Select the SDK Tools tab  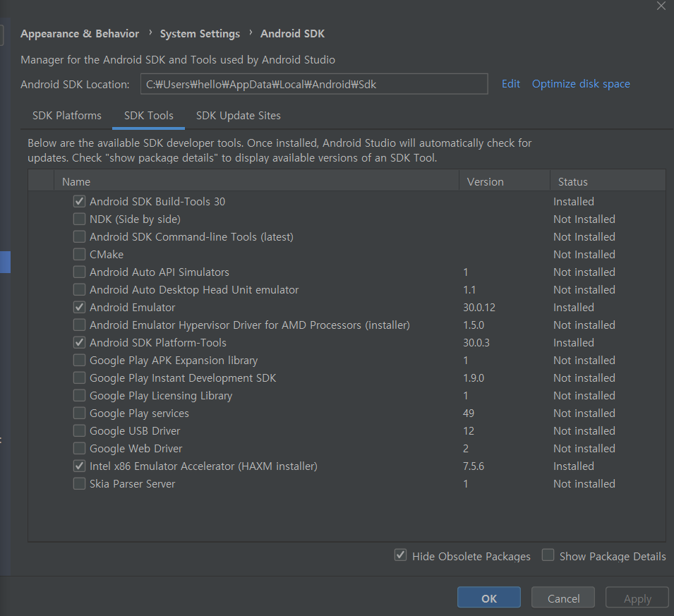pos(149,116)
